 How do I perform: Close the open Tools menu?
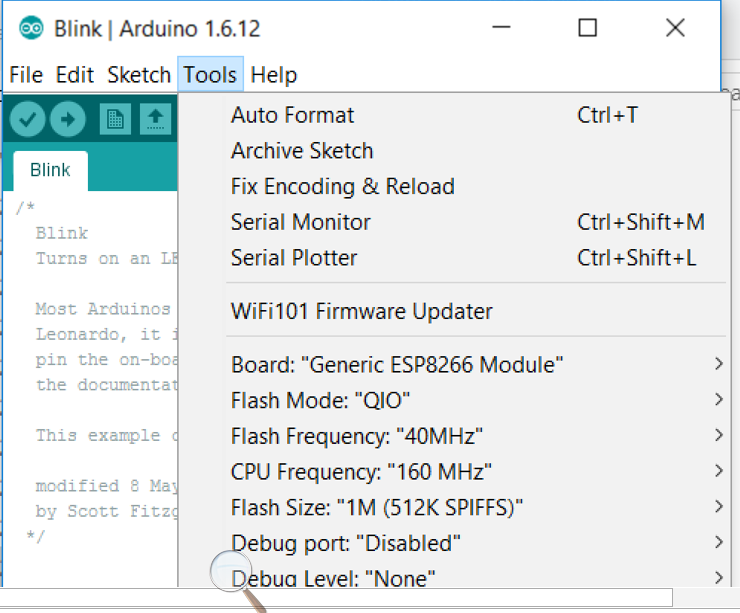click(210, 75)
